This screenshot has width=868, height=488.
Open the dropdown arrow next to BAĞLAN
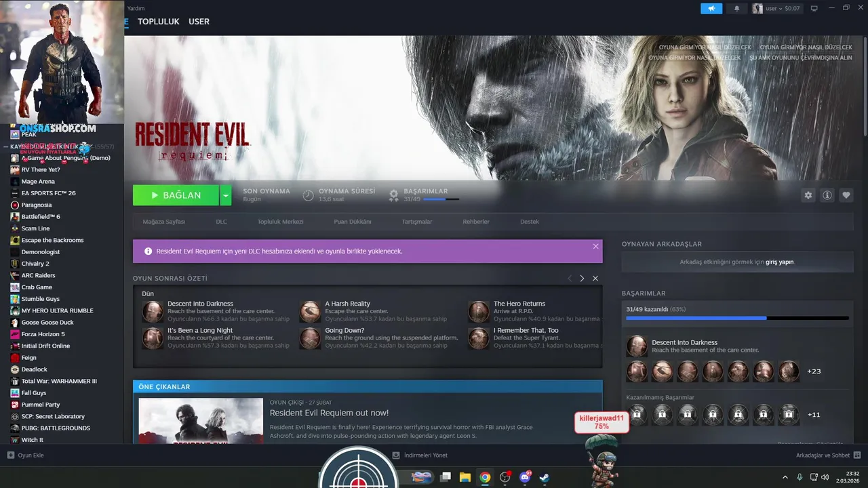click(x=226, y=195)
